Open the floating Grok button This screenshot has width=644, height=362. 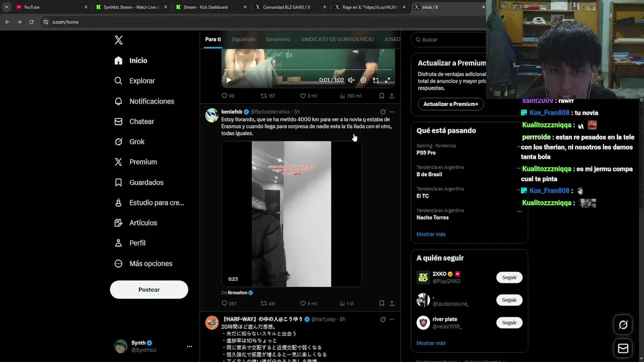click(623, 325)
